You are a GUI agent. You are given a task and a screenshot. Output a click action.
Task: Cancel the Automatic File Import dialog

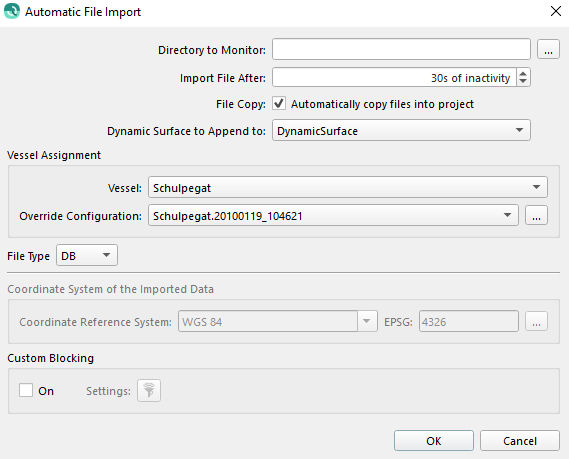click(x=520, y=441)
